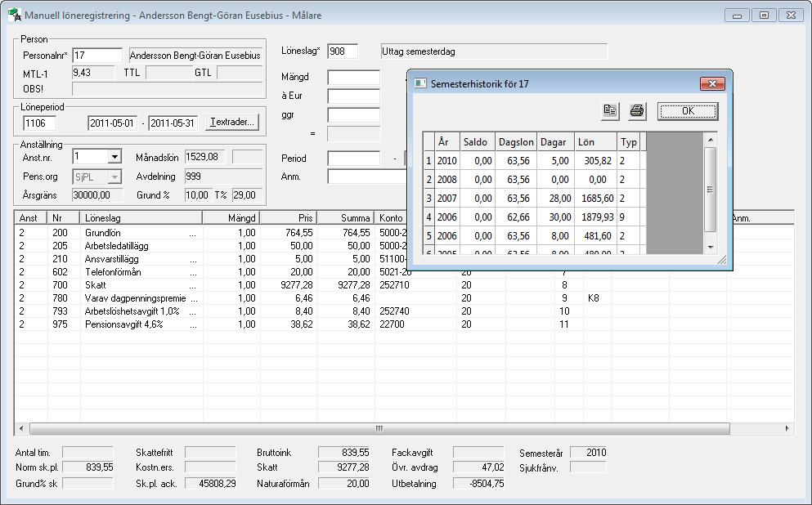Select the Pensionsavgift 4,6% row
This screenshot has height=505, width=812.
pyautogui.click(x=404, y=324)
